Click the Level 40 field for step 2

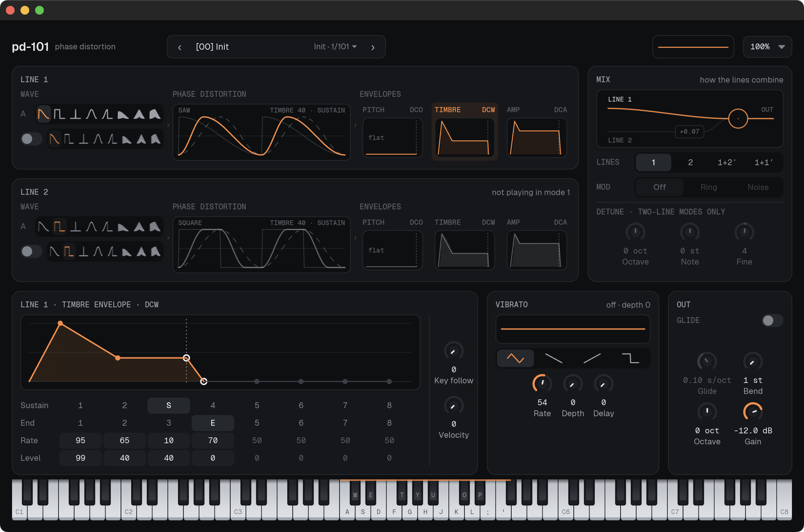125,458
